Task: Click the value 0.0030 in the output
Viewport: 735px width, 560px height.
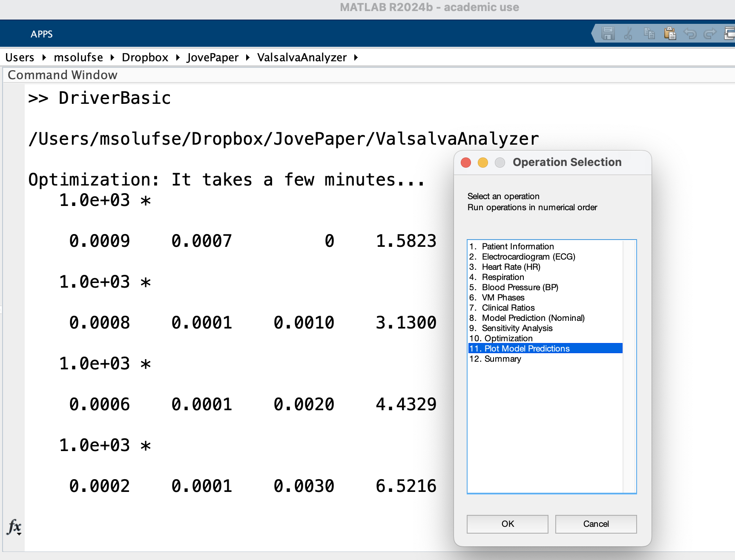Action: coord(304,486)
